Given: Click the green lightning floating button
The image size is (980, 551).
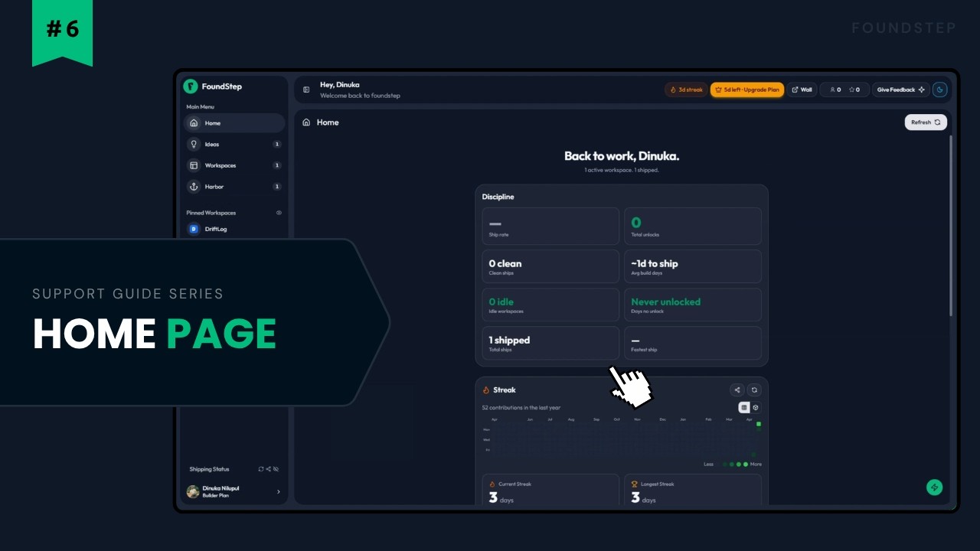Looking at the screenshot, I should (x=934, y=487).
